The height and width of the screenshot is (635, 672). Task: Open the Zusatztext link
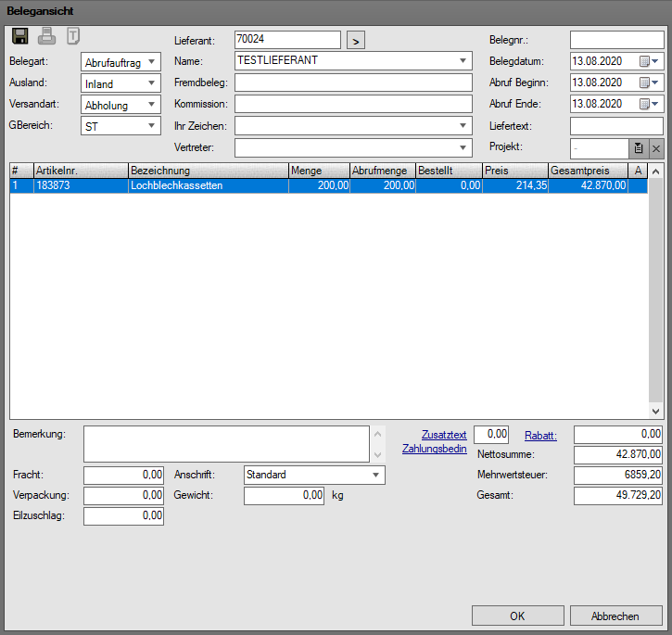(x=443, y=435)
